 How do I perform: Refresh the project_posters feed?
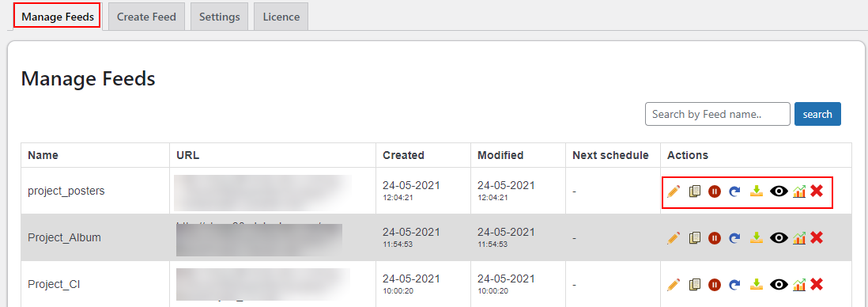point(735,191)
